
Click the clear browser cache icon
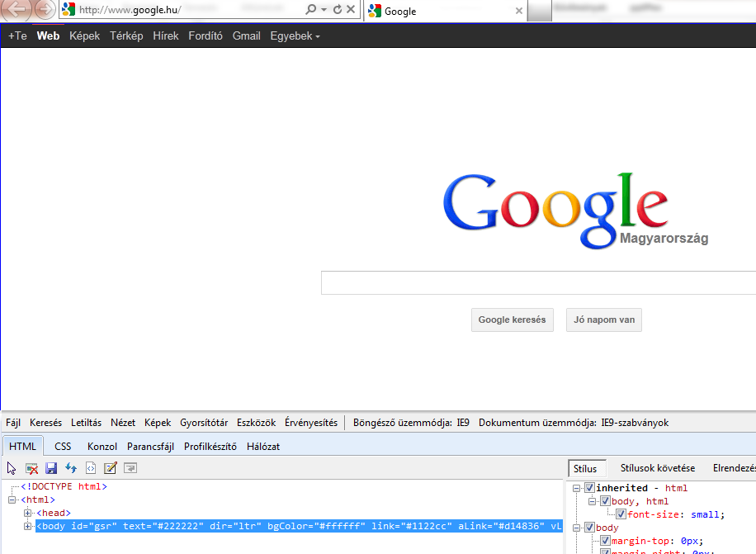[x=32, y=468]
